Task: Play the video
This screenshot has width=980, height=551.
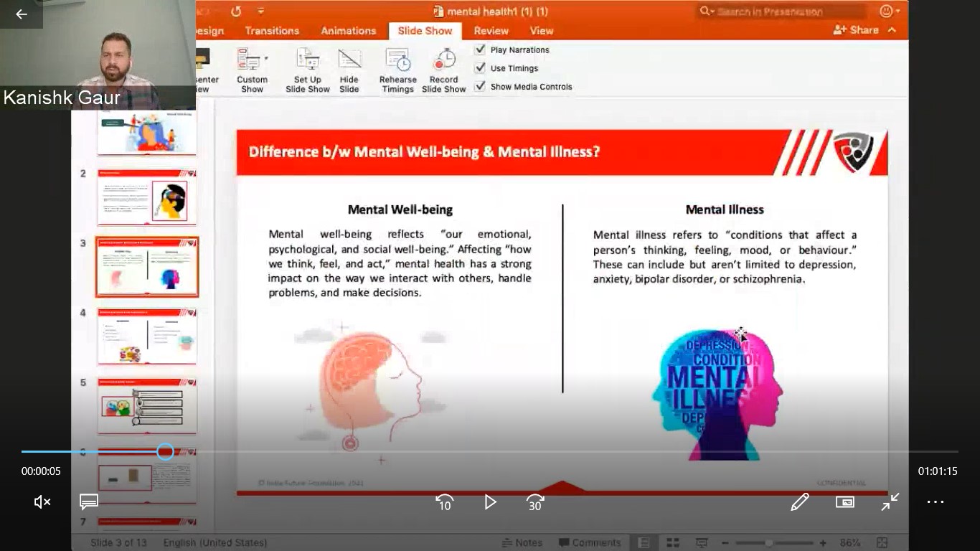Action: pyautogui.click(x=490, y=502)
